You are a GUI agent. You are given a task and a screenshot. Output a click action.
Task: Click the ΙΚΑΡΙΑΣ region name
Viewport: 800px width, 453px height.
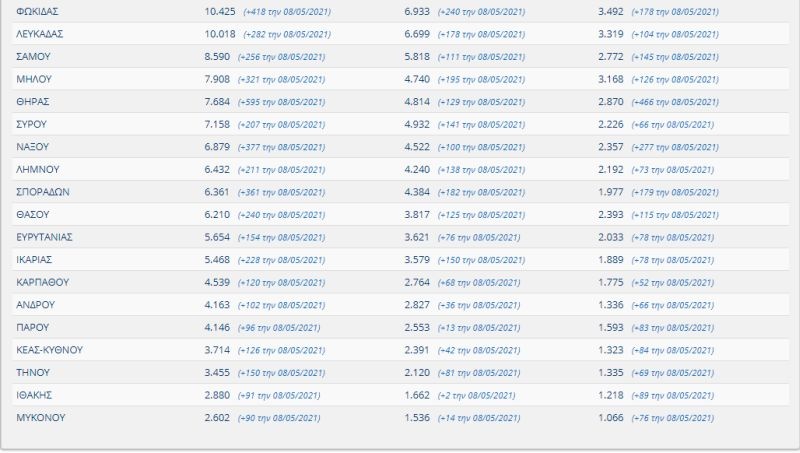pos(36,259)
